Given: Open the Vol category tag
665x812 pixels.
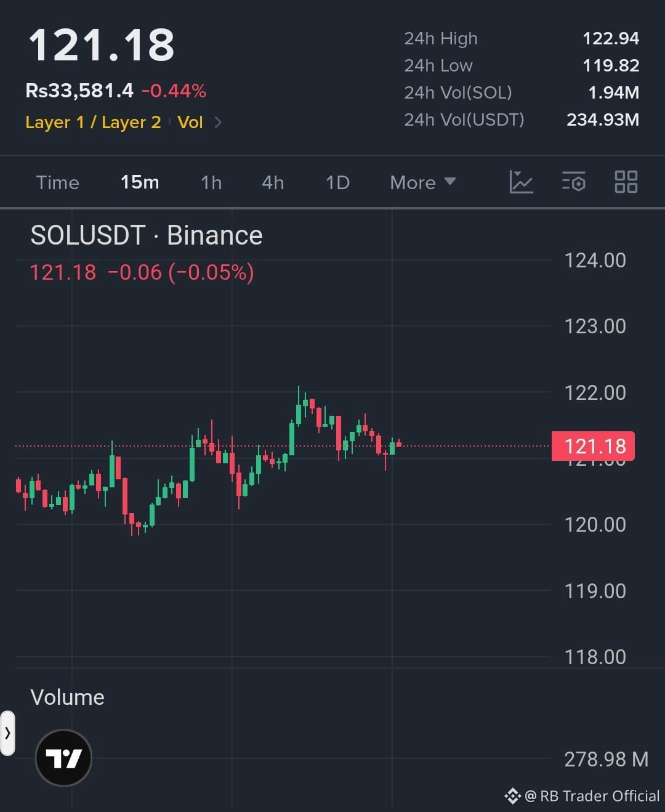Looking at the screenshot, I should pos(190,122).
